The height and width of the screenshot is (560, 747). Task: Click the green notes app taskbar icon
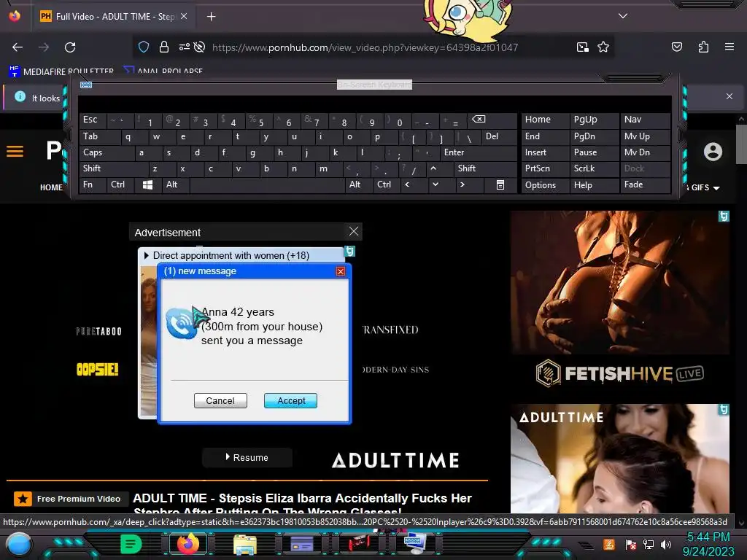(x=131, y=544)
